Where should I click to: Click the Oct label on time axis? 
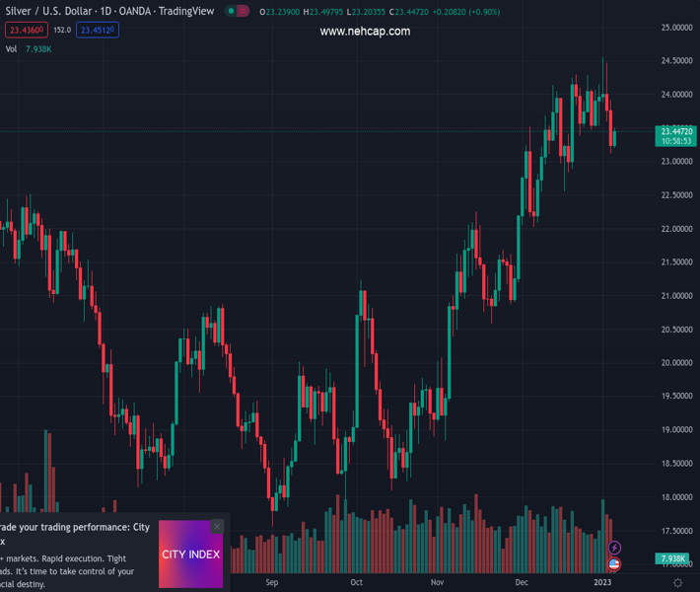point(356,582)
